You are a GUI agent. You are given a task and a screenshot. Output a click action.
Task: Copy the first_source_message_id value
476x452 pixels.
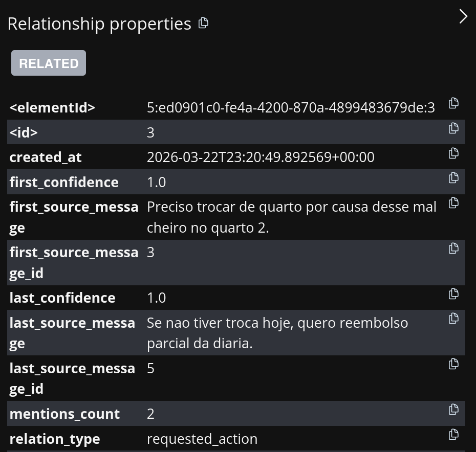click(453, 248)
